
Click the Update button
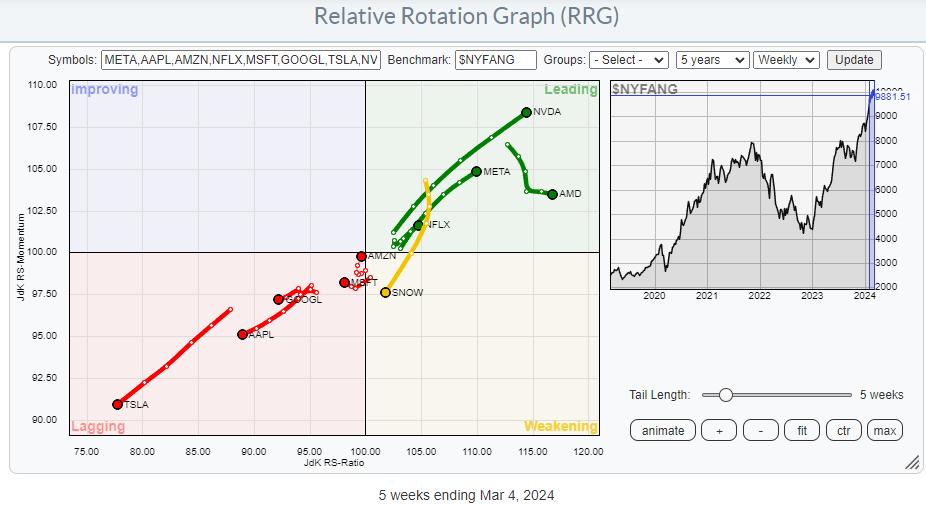click(854, 60)
